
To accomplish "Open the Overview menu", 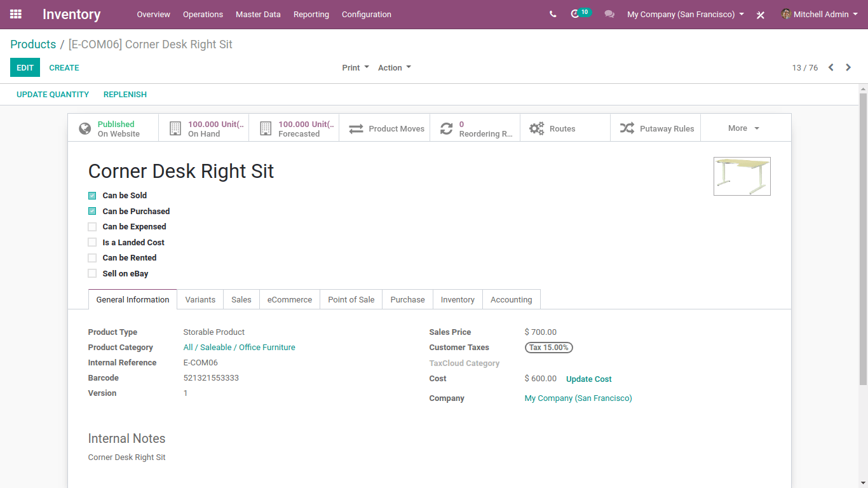I will pos(153,14).
